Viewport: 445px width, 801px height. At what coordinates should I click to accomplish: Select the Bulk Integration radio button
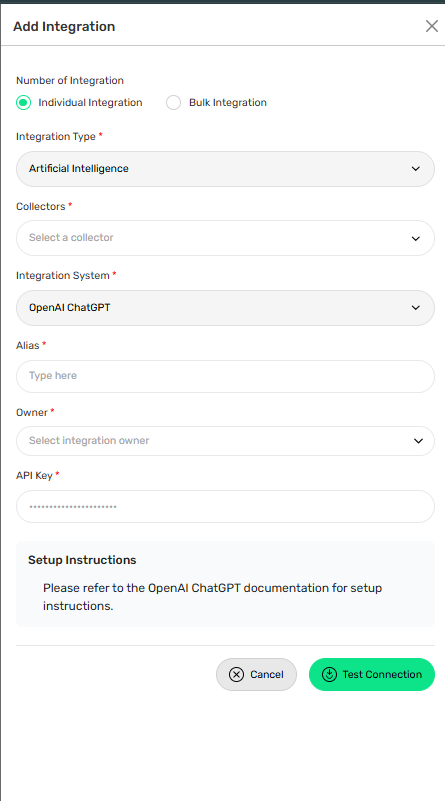point(174,103)
